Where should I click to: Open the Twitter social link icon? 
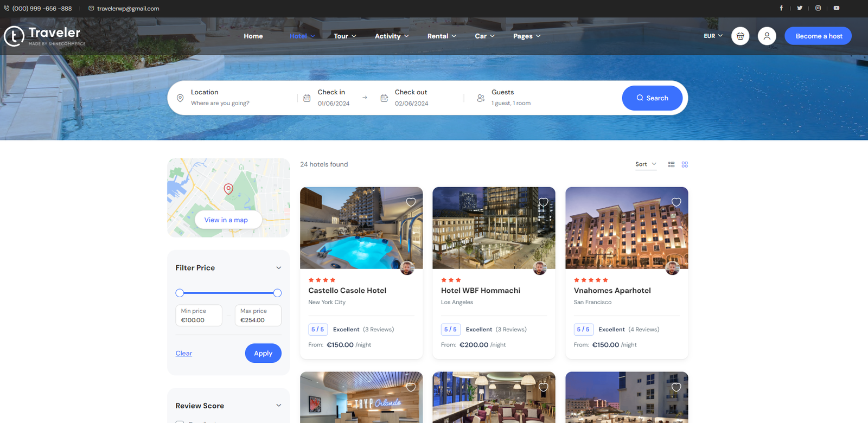800,8
